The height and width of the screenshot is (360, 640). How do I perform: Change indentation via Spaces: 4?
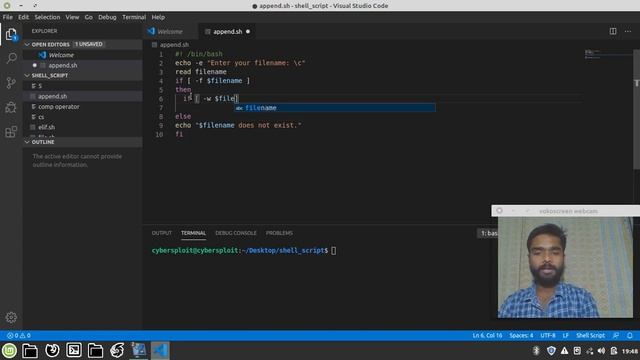point(521,336)
